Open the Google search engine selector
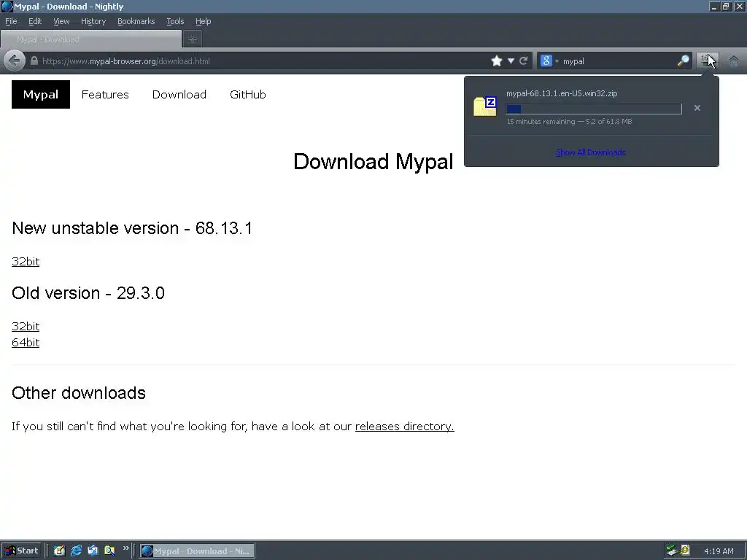The height and width of the screenshot is (560, 747). click(x=549, y=61)
